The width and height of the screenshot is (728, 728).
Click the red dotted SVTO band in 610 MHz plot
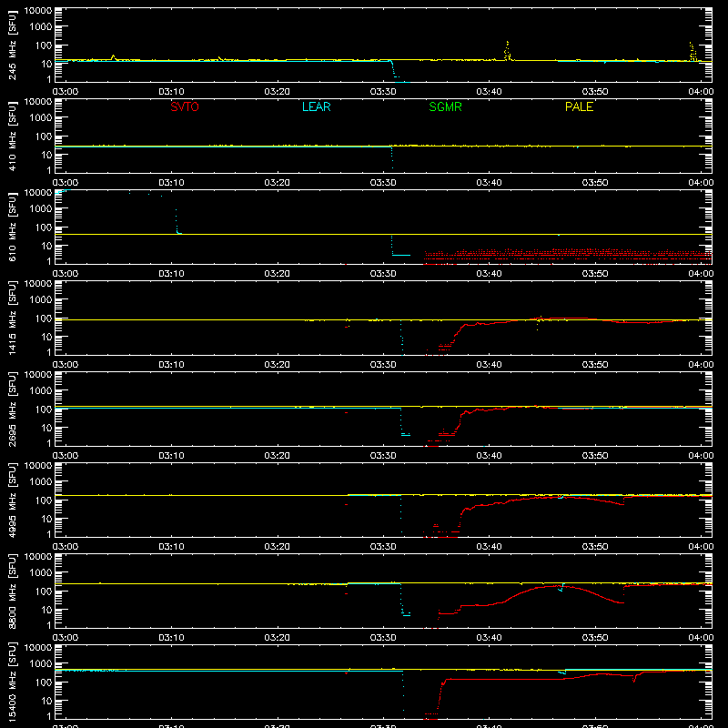tap(568, 256)
